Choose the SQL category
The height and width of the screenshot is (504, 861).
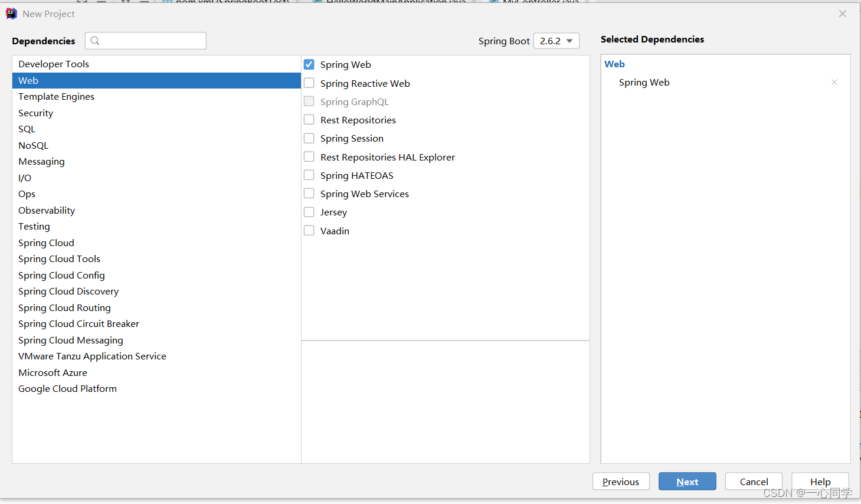point(156,129)
